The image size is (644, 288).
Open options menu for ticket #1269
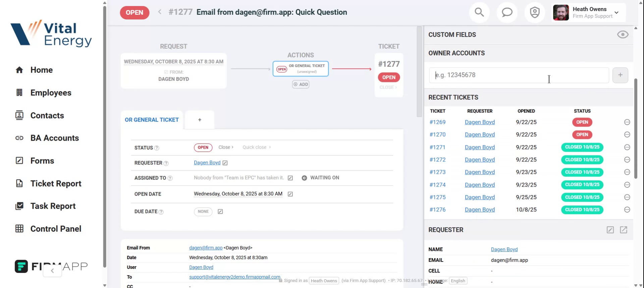tap(627, 122)
